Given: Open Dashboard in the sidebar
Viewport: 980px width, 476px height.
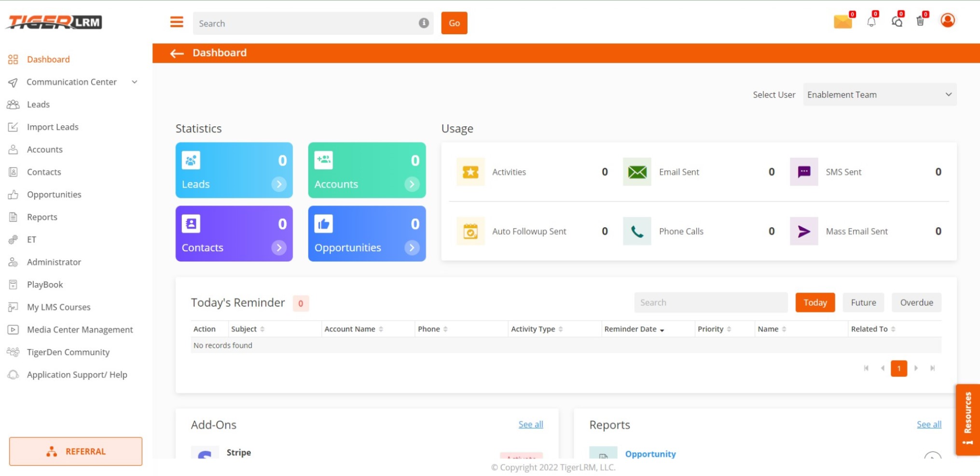Looking at the screenshot, I should click(48, 59).
